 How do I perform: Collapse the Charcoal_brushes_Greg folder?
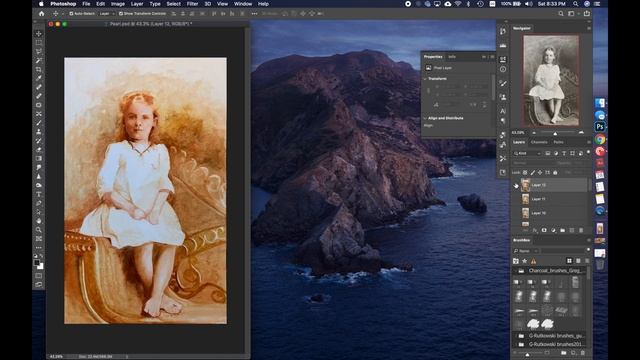(x=516, y=271)
